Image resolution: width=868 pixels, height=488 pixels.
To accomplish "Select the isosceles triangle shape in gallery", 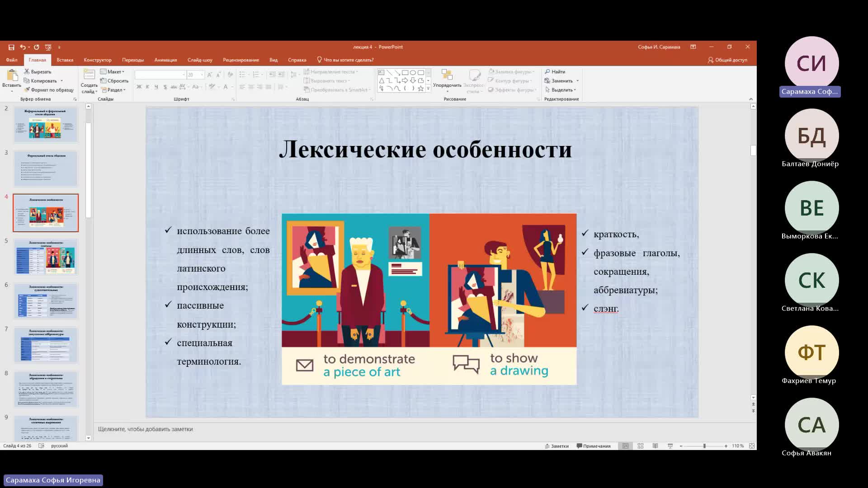I will click(381, 80).
